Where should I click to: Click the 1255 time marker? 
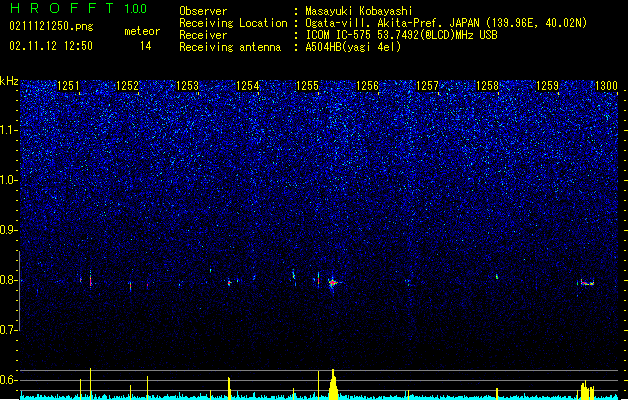click(x=307, y=86)
